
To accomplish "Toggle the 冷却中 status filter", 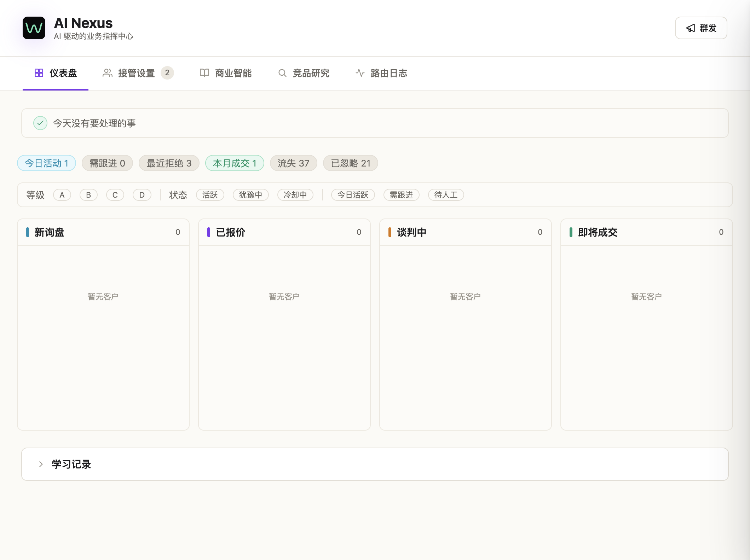I will click(x=295, y=195).
